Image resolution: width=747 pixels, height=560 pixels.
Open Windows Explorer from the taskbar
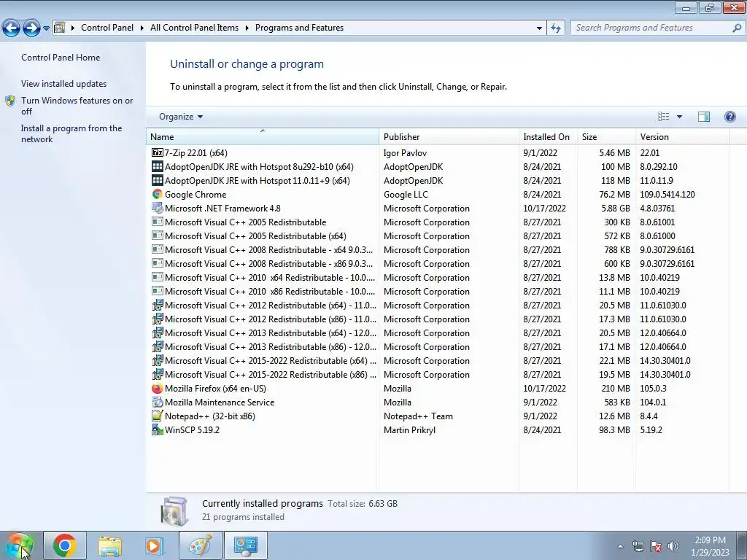pyautogui.click(x=110, y=545)
